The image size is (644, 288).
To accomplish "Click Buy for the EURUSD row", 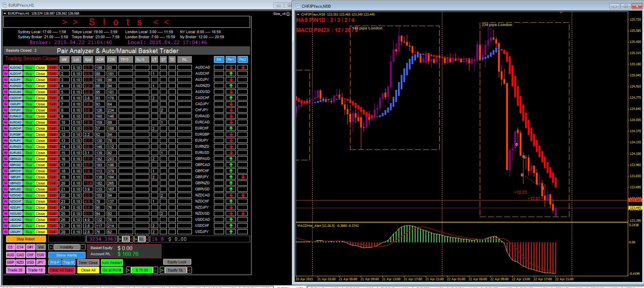I will (x=29, y=153).
